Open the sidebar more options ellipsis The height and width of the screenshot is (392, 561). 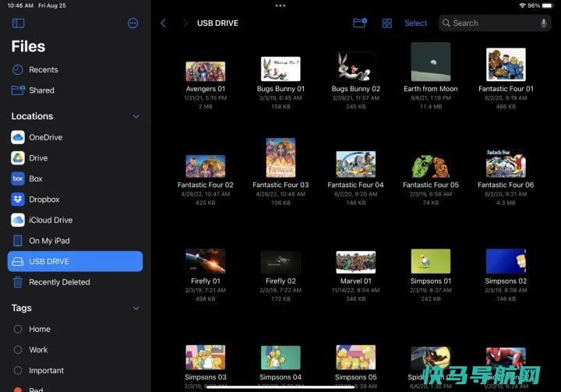(132, 23)
